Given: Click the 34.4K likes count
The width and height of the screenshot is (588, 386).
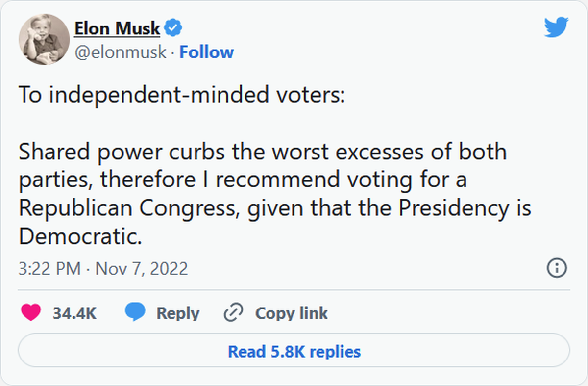Looking at the screenshot, I should [x=74, y=313].
